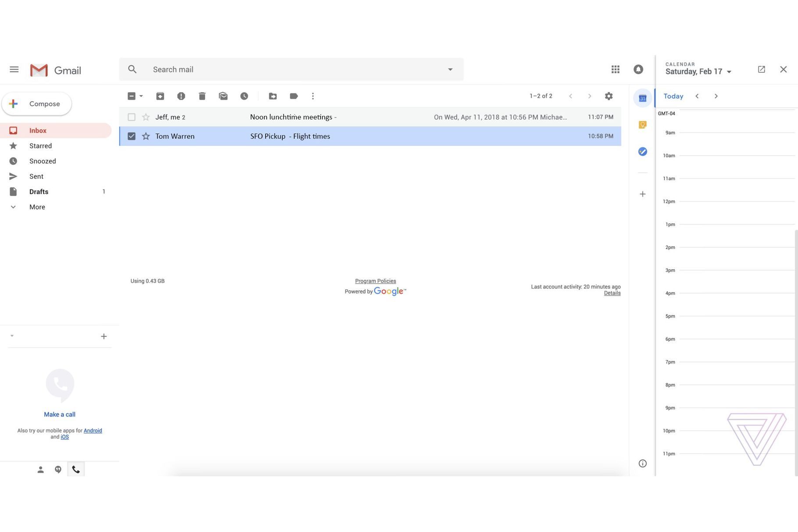Mark the selected email as read
The width and height of the screenshot is (798, 532).
[x=223, y=96]
